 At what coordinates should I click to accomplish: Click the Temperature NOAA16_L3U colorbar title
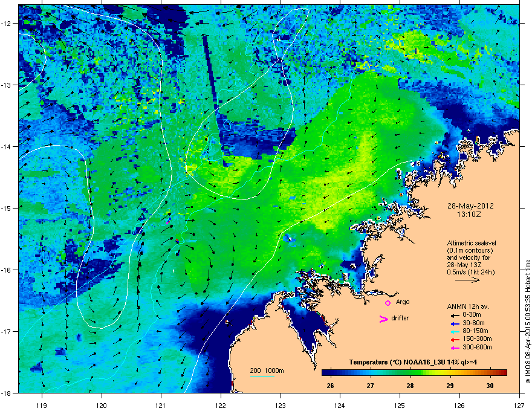(413, 363)
